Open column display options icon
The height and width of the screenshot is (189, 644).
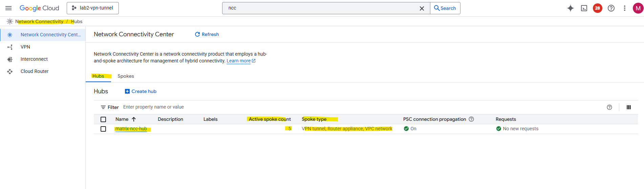629,107
